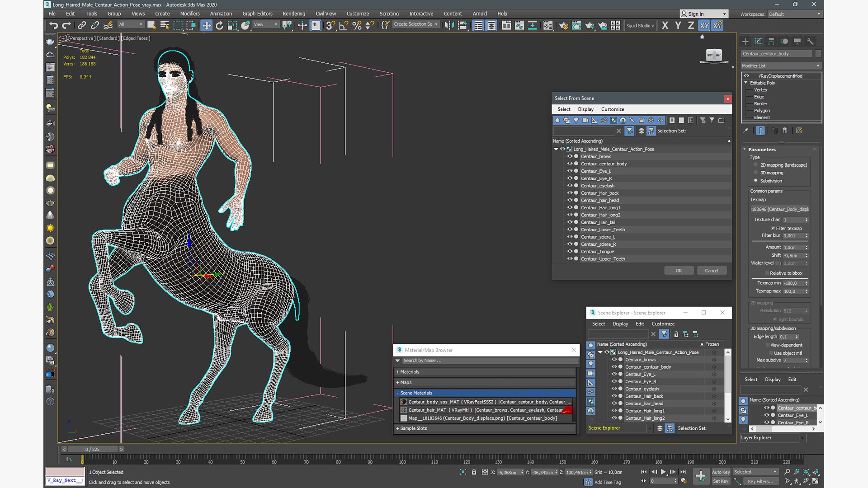Open the Modifiers menu
The width and height of the screenshot is (868, 488).
click(x=190, y=14)
